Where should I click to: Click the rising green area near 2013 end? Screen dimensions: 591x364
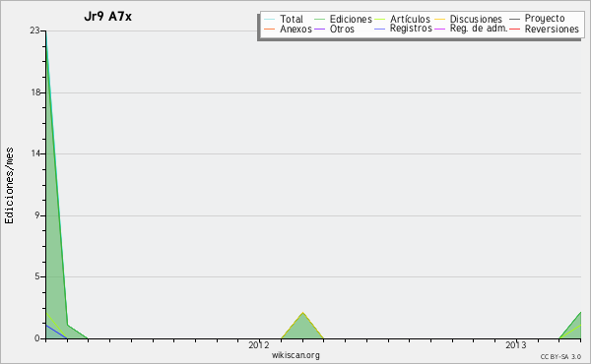[x=573, y=330]
